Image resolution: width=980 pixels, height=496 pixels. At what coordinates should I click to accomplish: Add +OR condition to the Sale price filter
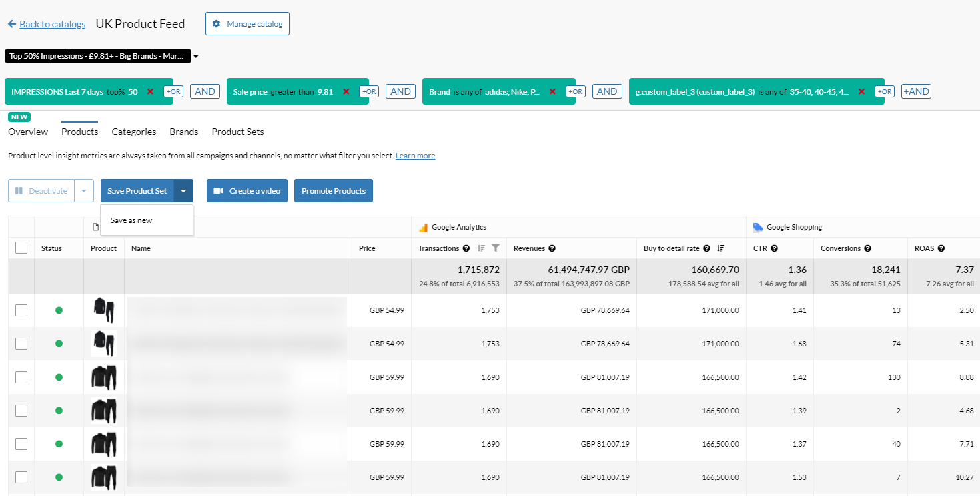pos(369,91)
